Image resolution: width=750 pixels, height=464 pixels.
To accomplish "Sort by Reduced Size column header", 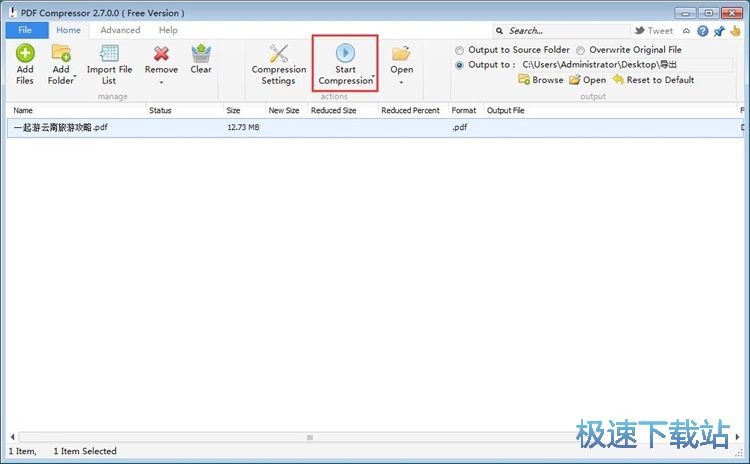I will point(343,110).
